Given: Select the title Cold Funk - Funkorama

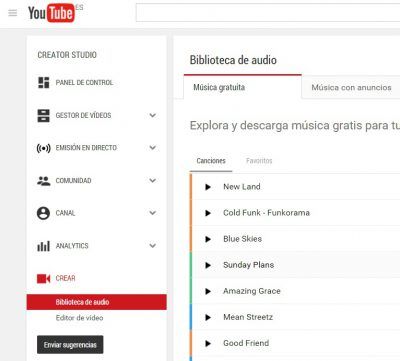Looking at the screenshot, I should 266,213.
